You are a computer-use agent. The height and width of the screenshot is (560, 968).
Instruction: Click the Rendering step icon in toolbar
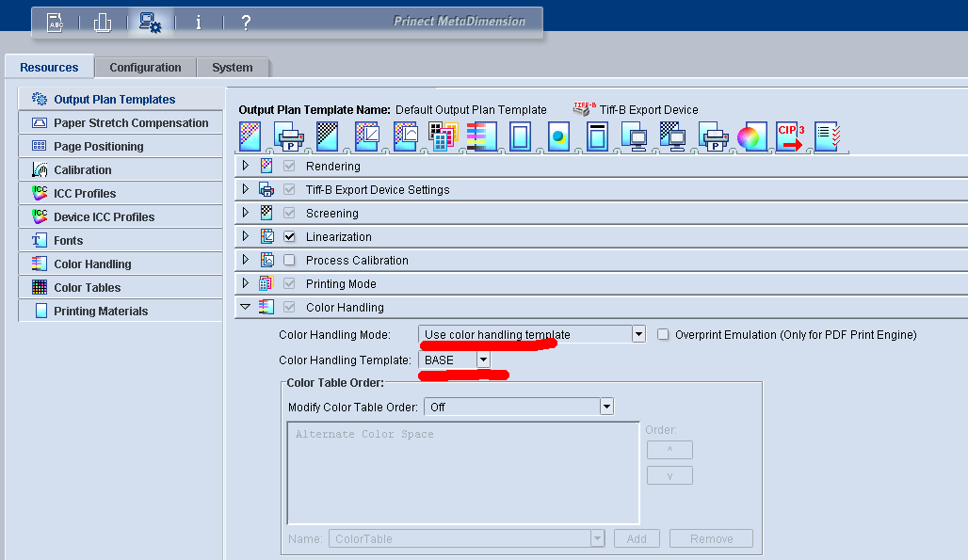[x=250, y=136]
